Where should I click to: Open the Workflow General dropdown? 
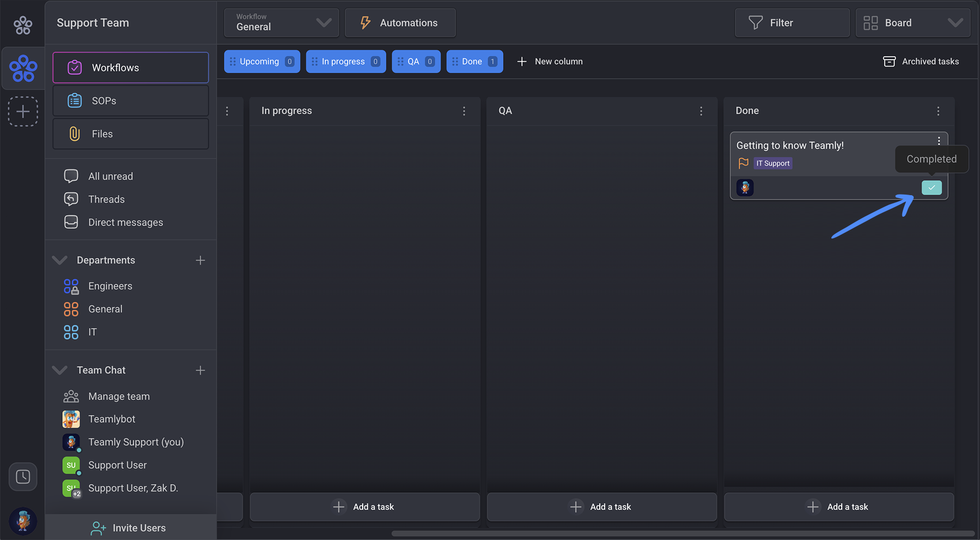[x=281, y=23]
